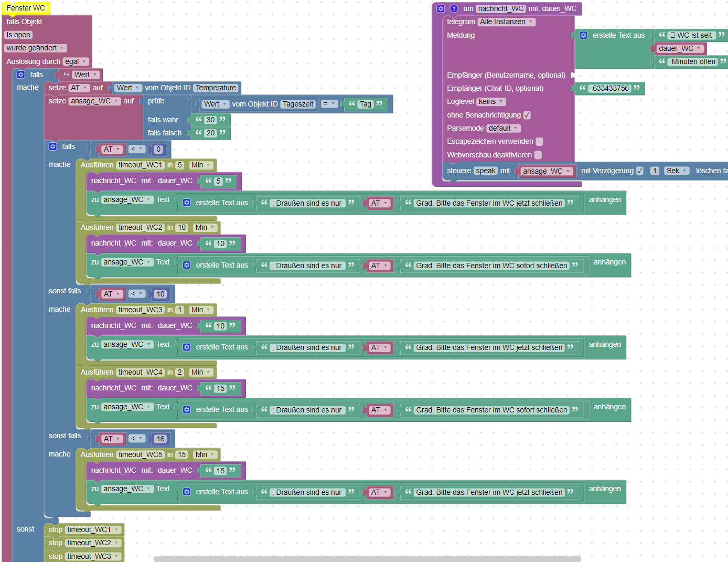This screenshot has width=728, height=562.
Task: Open text-join gear in timeout_WC5 block
Action: [x=187, y=492]
